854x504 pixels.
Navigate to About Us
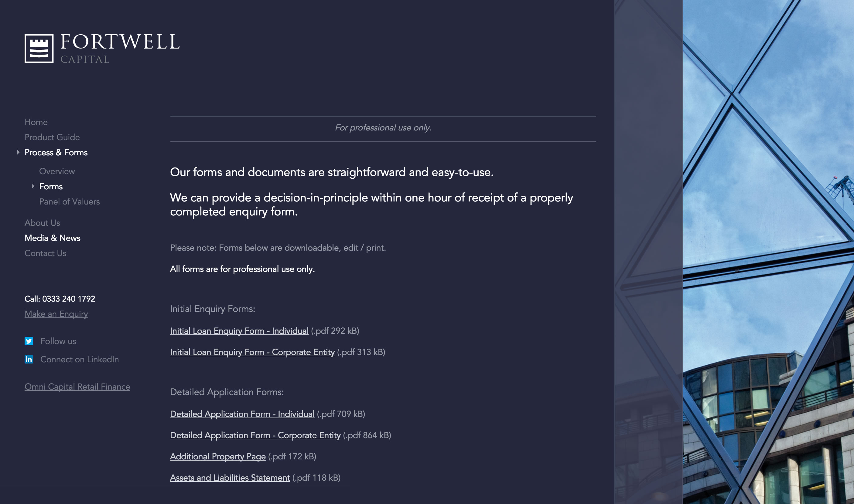(42, 223)
